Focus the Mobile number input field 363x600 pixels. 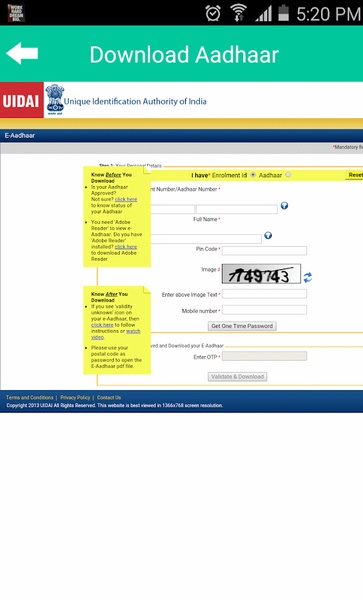(x=264, y=310)
